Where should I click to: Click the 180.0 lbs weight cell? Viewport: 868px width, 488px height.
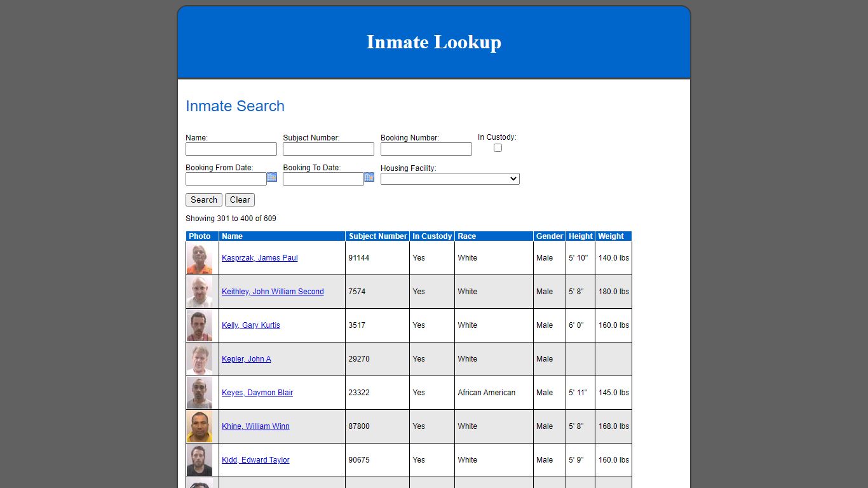click(613, 292)
